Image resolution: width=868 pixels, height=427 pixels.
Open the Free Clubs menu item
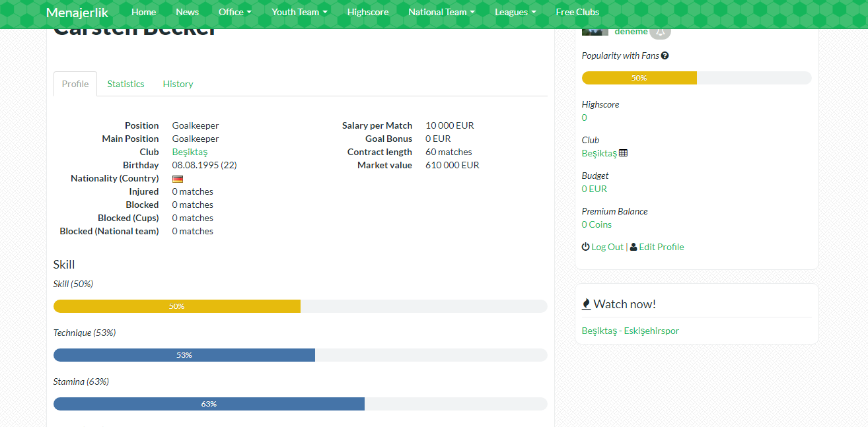point(577,12)
